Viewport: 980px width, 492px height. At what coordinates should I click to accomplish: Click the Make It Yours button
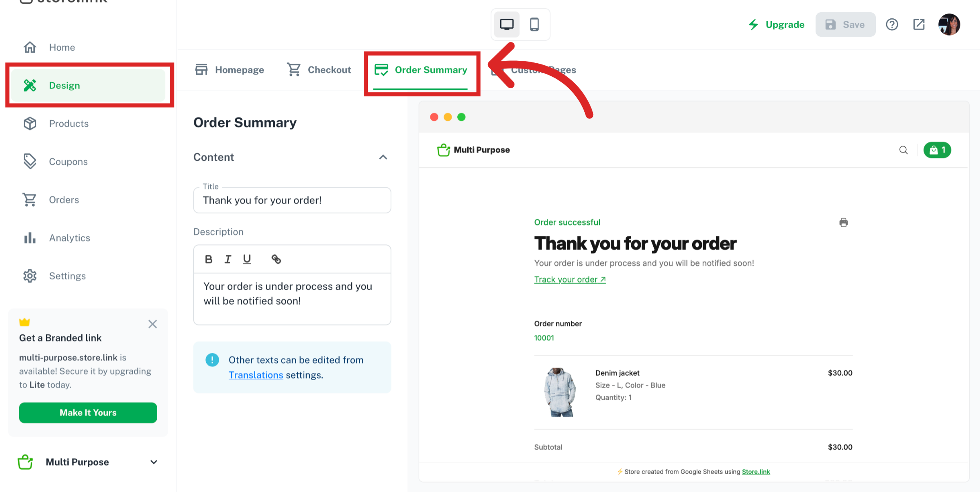pyautogui.click(x=88, y=412)
